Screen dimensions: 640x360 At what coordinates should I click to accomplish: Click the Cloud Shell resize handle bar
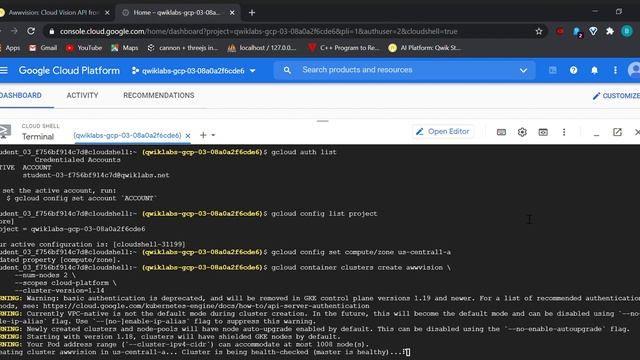[322, 121]
